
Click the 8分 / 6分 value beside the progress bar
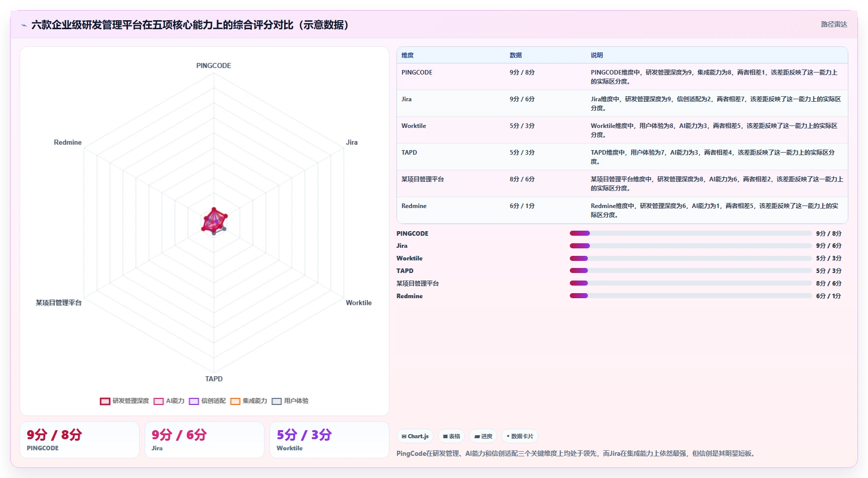(829, 284)
